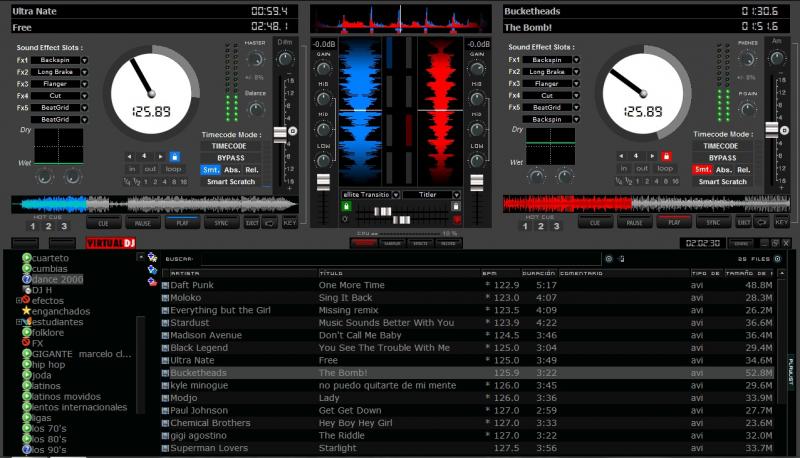Click the VirtualDJ logo
Image resolution: width=800 pixels, height=458 pixels.
click(x=111, y=243)
